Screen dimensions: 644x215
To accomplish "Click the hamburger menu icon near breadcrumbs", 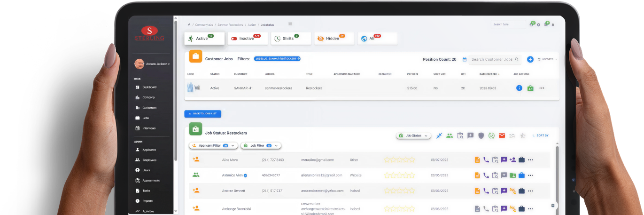I will pos(290,24).
